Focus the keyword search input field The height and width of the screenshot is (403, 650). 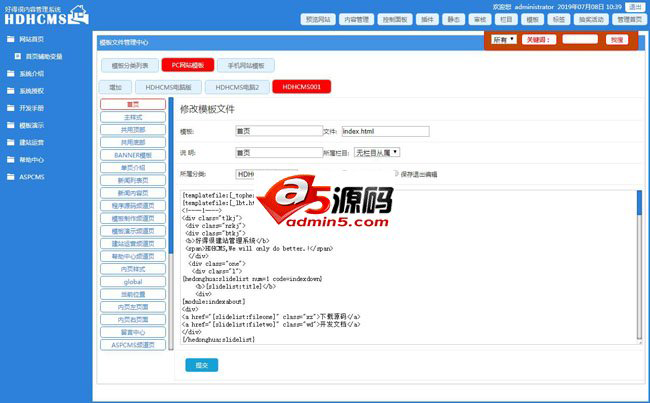click(x=580, y=39)
